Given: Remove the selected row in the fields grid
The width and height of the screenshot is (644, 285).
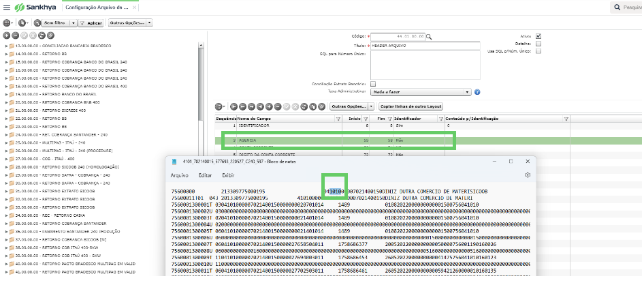Looking at the screenshot, I should coord(278,106).
